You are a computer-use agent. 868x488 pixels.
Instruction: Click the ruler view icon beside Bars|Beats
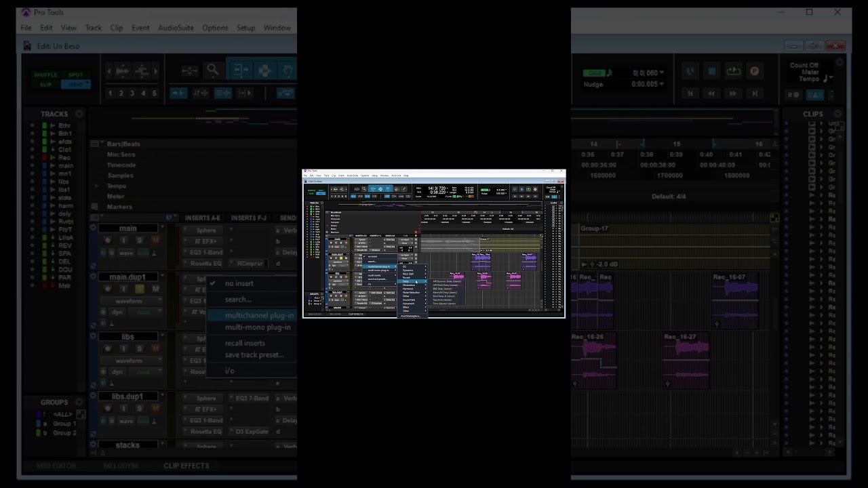(x=327, y=212)
